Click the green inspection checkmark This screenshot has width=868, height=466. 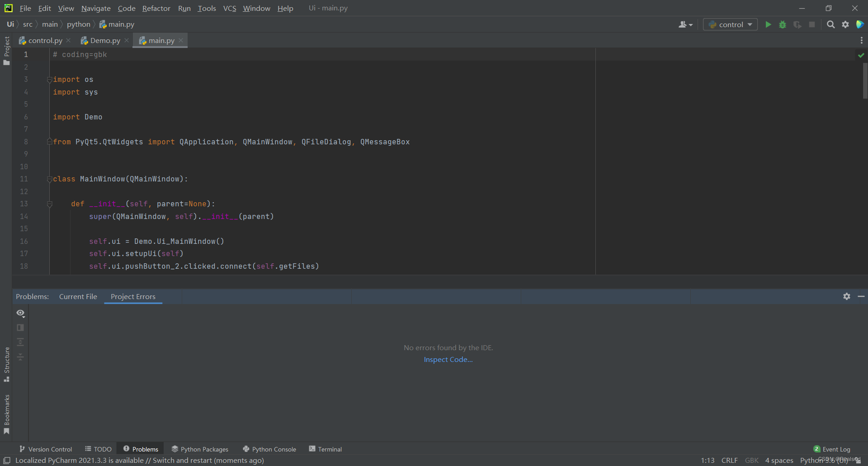coord(861,55)
